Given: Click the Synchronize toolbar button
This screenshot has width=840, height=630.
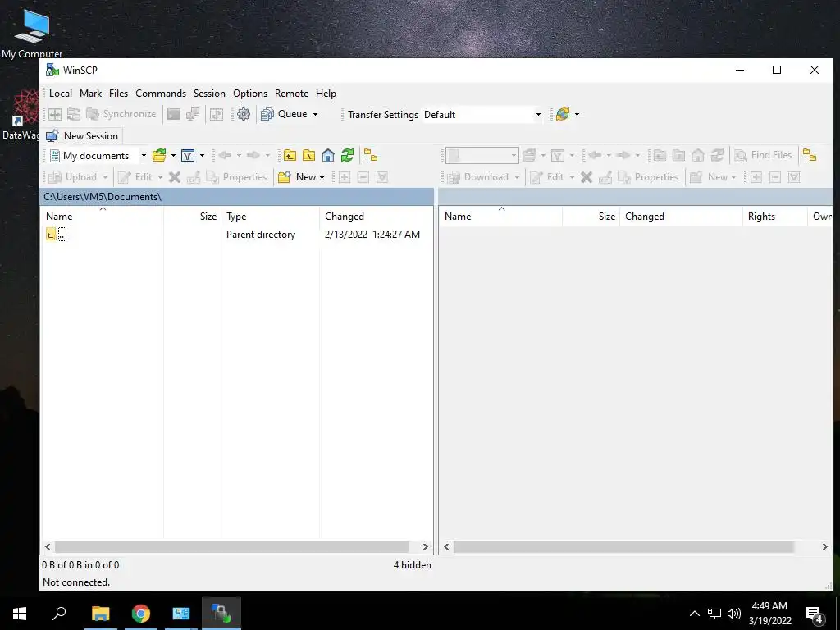Looking at the screenshot, I should 121,114.
